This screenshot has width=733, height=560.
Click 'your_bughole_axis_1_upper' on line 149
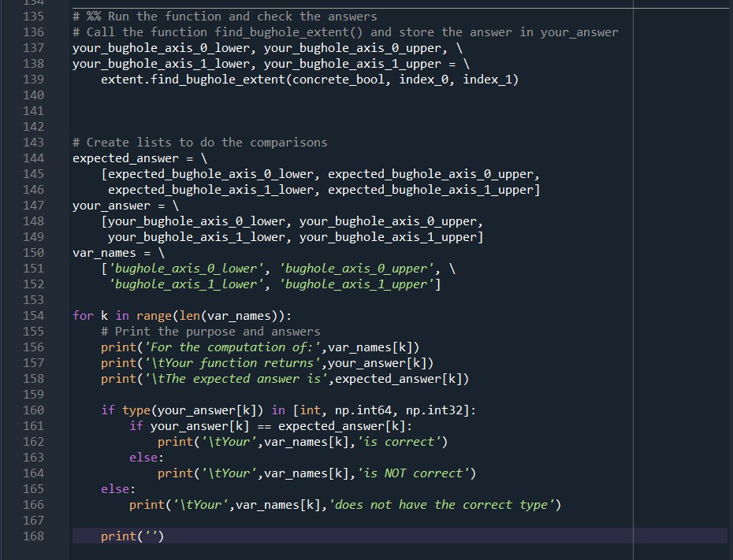tap(388, 237)
